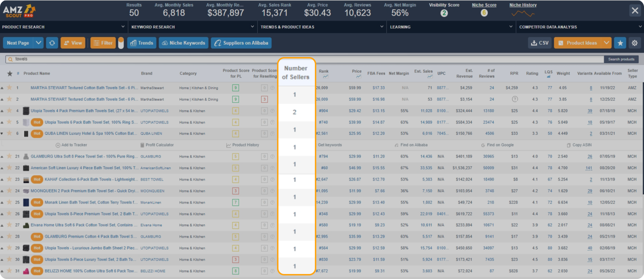The height and width of the screenshot is (279, 644).
Task: Click the chart icon under Est. Sales header
Action: (430, 77)
